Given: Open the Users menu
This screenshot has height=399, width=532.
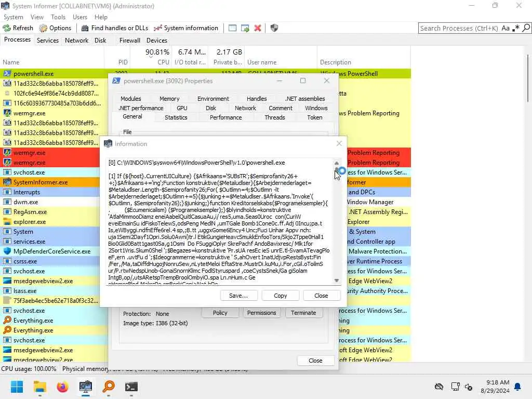Looking at the screenshot, I should (79, 17).
